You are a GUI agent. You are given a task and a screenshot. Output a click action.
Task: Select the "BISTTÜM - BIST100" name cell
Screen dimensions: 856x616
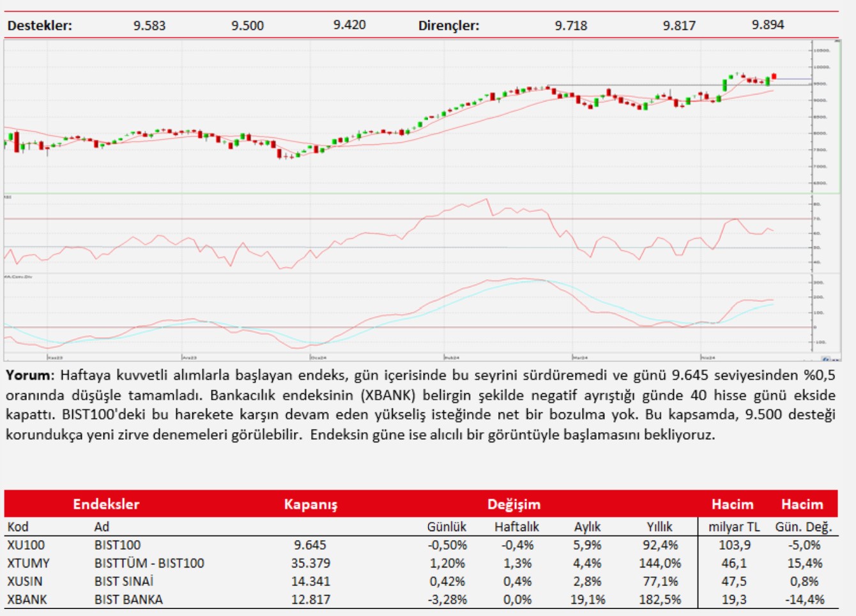[x=149, y=563]
